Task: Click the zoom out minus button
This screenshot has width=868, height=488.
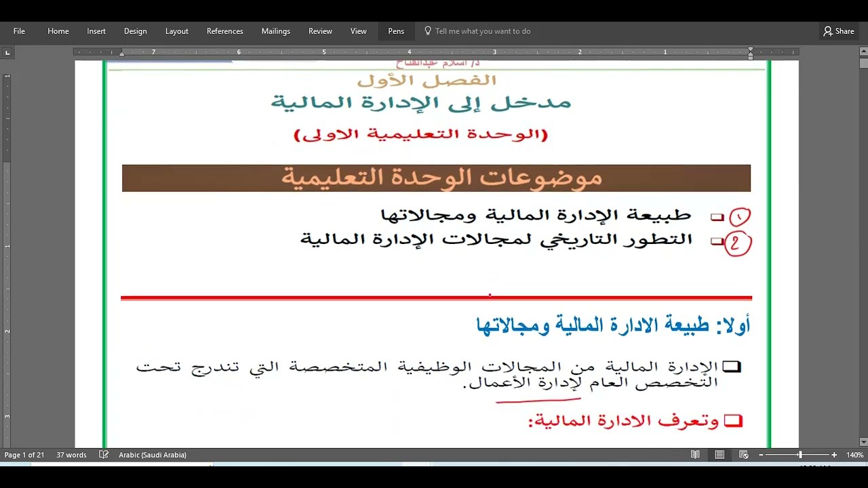Action: (x=762, y=455)
